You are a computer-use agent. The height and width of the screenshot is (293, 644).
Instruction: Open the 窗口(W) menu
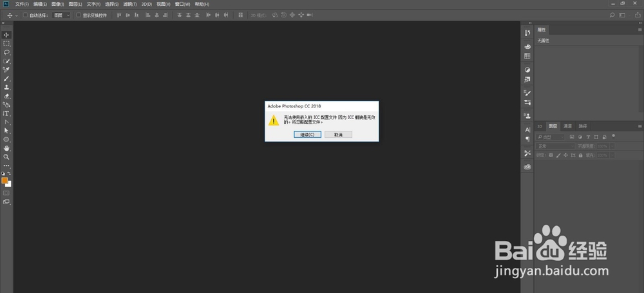182,4
